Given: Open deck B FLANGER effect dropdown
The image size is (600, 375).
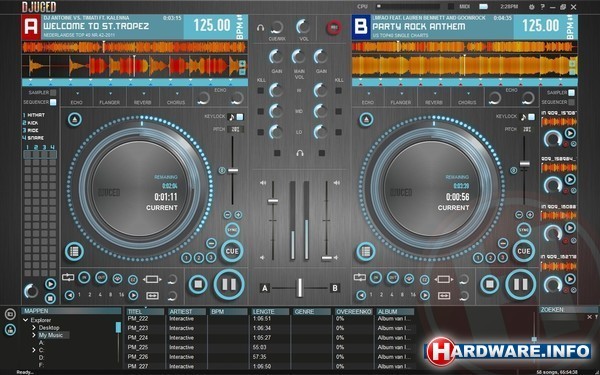Looking at the screenshot, I should pos(402,93).
